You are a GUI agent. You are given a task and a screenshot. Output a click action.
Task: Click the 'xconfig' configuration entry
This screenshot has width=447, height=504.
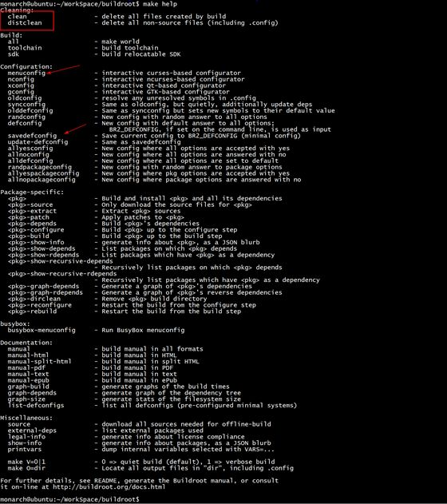coord(21,85)
